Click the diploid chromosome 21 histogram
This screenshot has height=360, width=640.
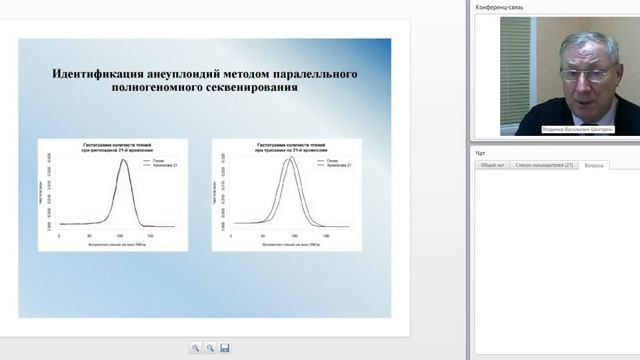coord(113,195)
